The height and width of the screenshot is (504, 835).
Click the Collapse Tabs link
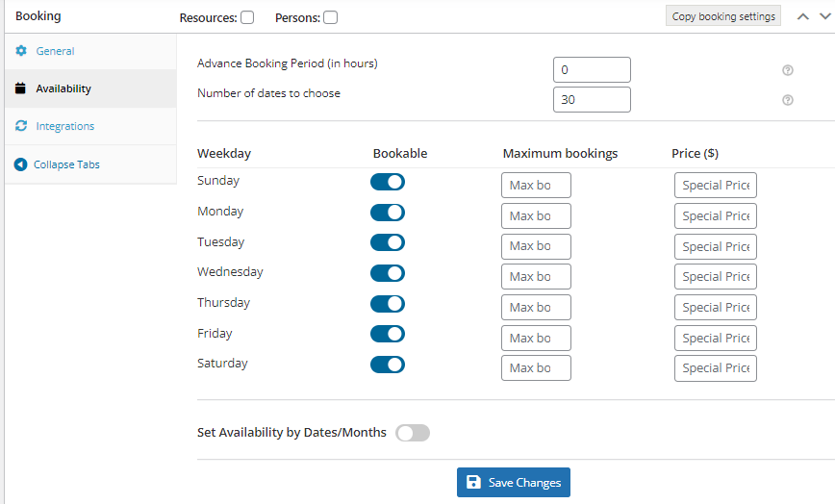[x=66, y=164]
